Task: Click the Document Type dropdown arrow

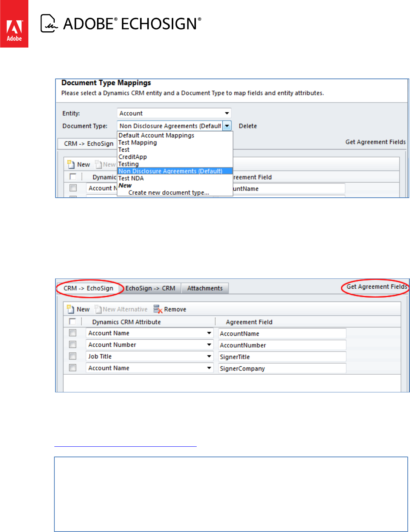Action: tap(227, 126)
